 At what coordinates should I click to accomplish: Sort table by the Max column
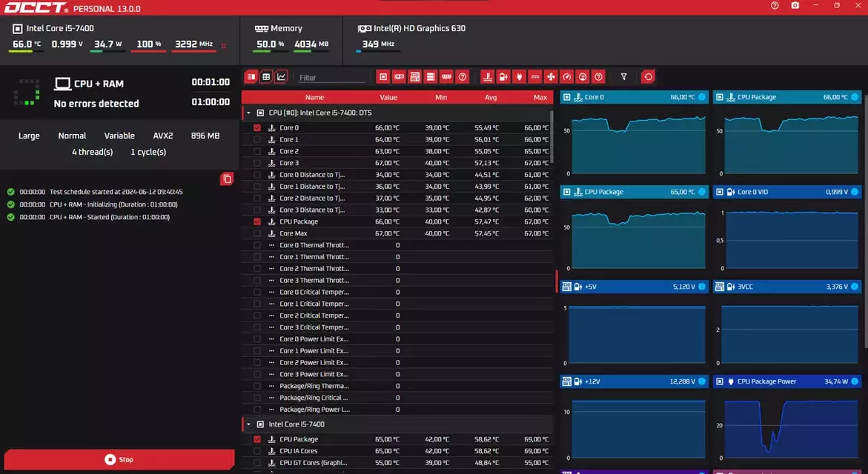click(x=540, y=97)
